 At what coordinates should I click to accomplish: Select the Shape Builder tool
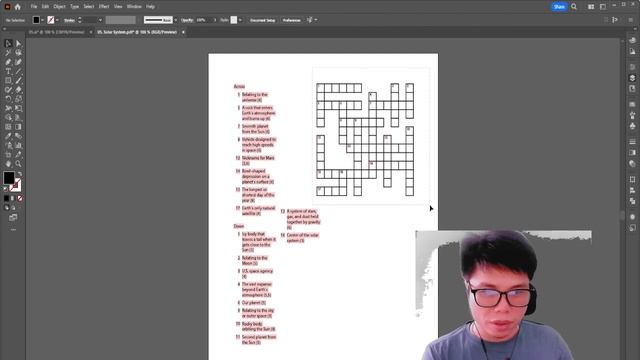pos(8,118)
